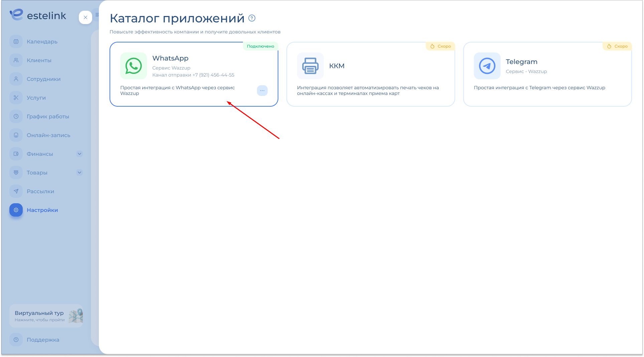Screen dimensions: 644x357
Task: Start the Виртуальный тур banner
Action: (46, 316)
